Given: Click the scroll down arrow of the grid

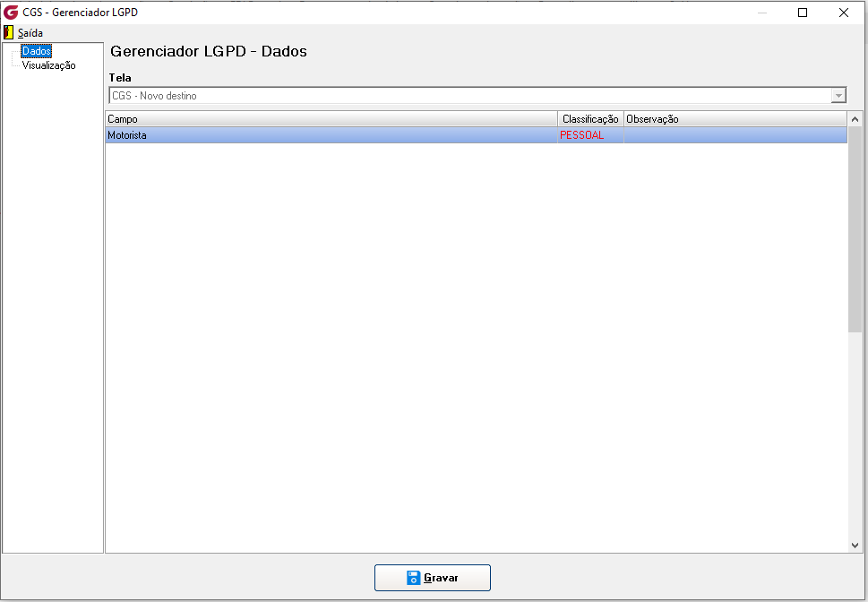Looking at the screenshot, I should point(855,545).
